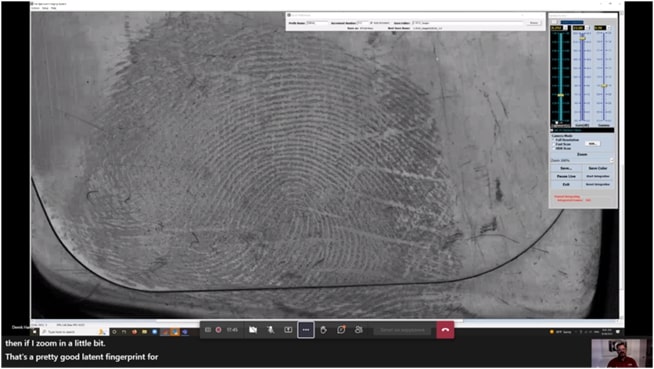Click the share screen icon in meeting bar

tap(288, 330)
